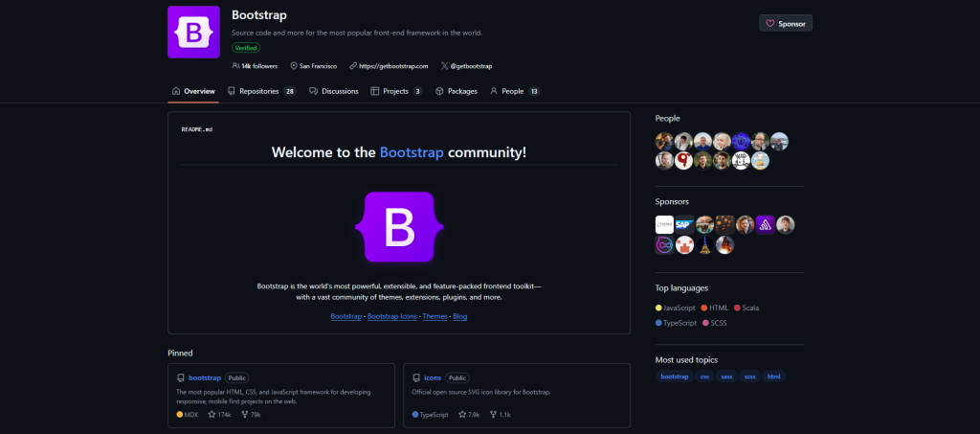Open the Blog link in README
This screenshot has width=980, height=434.
(x=460, y=316)
